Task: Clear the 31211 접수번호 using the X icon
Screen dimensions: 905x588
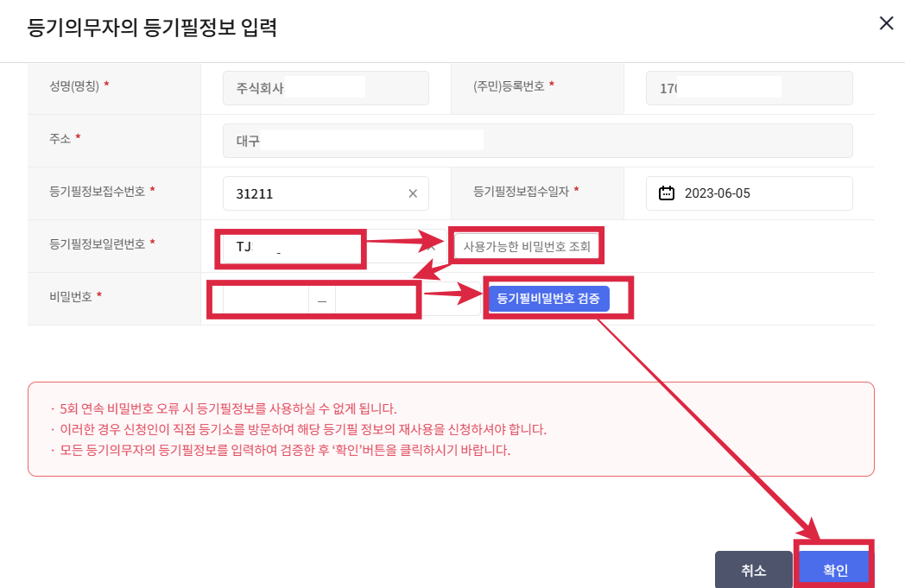Action: pos(412,193)
